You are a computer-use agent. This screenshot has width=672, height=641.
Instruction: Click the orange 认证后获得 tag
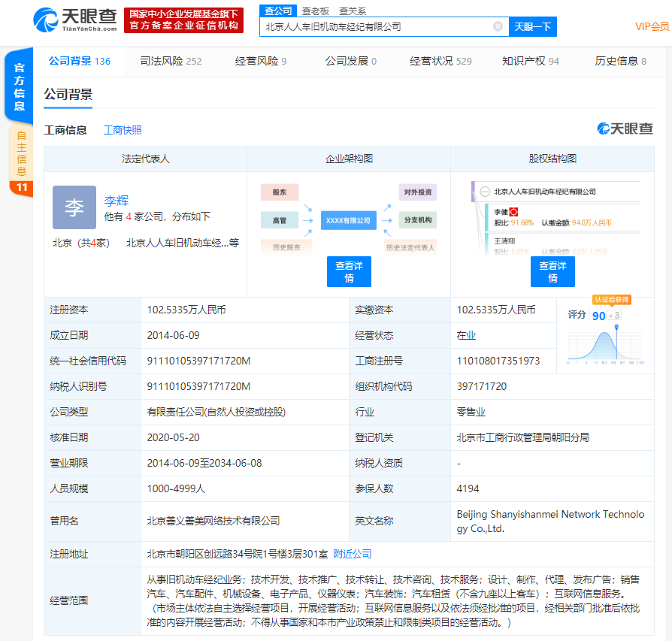pyautogui.click(x=611, y=300)
